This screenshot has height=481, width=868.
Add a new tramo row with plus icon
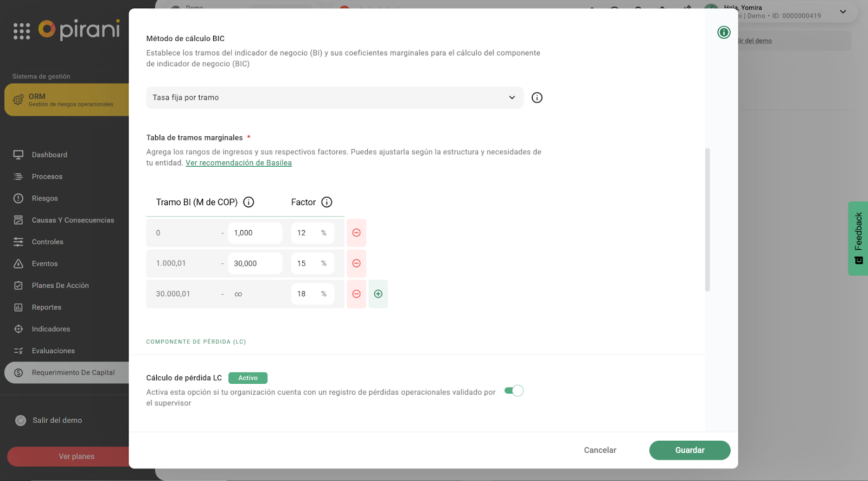[378, 294]
